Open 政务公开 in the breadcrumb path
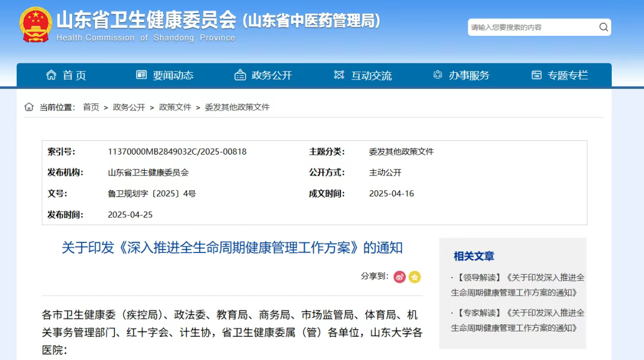Screen dimensions: 644x360 [129, 107]
